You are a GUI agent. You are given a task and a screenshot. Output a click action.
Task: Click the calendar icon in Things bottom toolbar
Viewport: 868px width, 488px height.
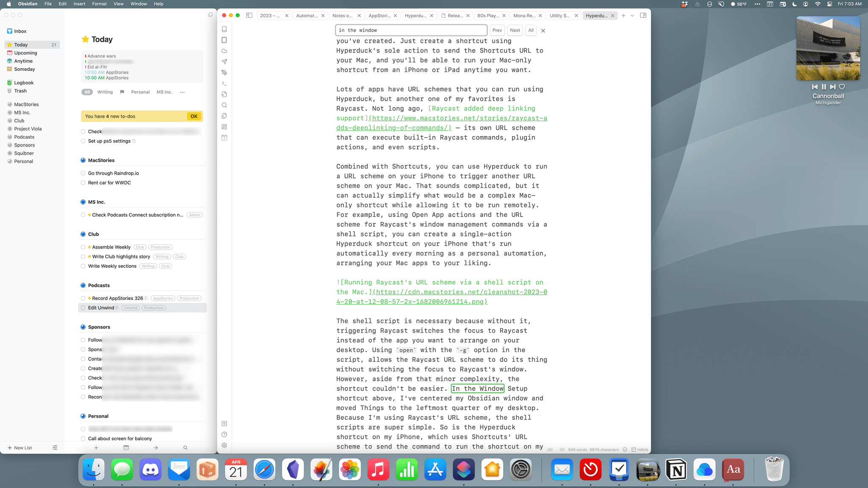(x=126, y=447)
